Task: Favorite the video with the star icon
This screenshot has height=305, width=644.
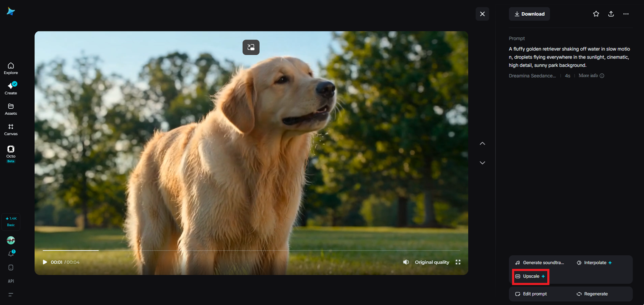Action: click(596, 14)
